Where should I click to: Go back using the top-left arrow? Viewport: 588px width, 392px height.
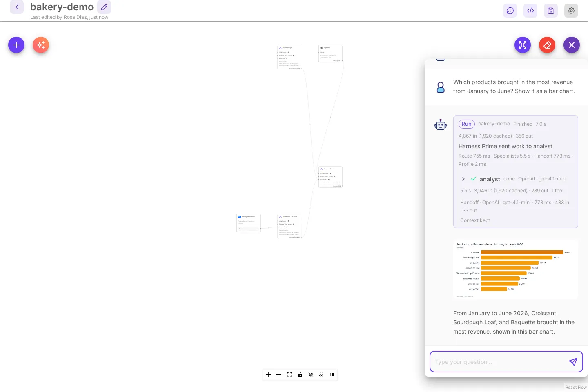(x=17, y=7)
